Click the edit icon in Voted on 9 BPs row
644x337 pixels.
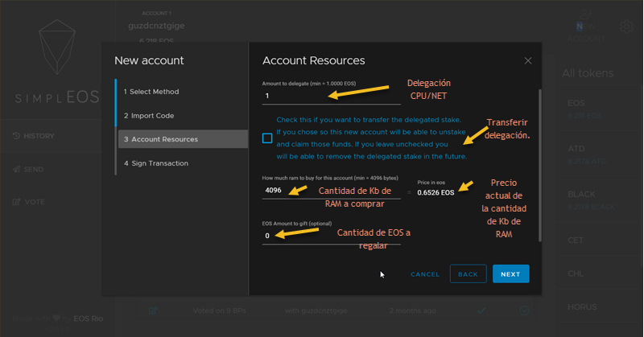point(153,310)
